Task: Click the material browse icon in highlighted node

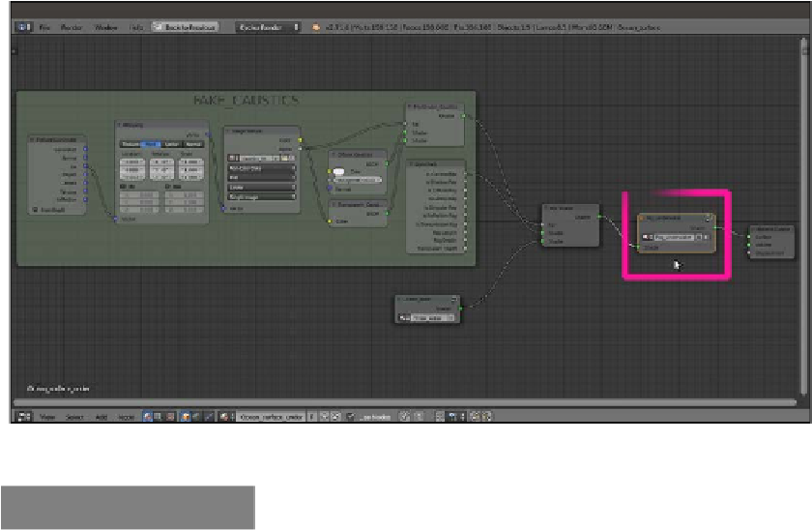Action: click(x=646, y=235)
